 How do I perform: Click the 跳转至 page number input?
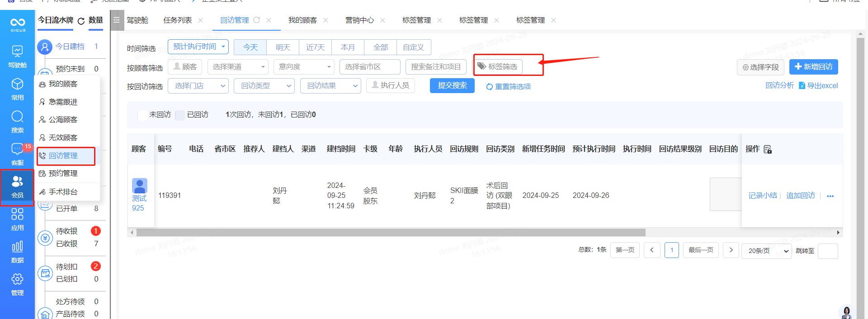828,251
